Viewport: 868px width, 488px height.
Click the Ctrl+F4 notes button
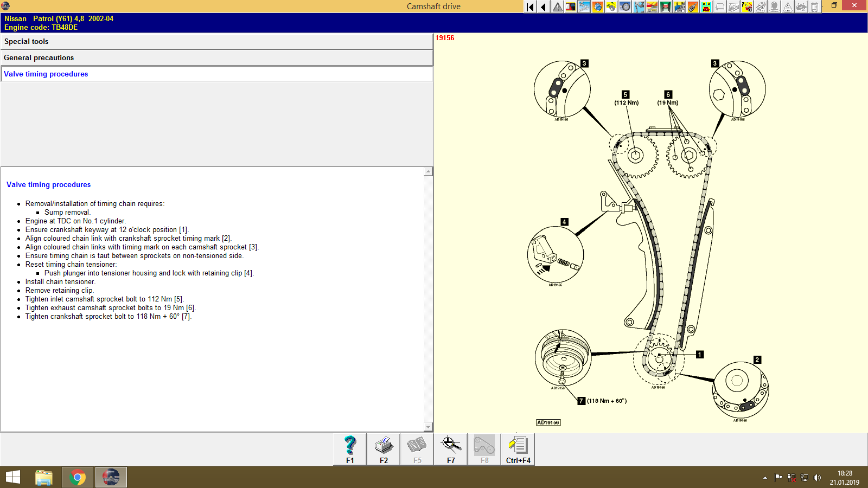point(518,449)
